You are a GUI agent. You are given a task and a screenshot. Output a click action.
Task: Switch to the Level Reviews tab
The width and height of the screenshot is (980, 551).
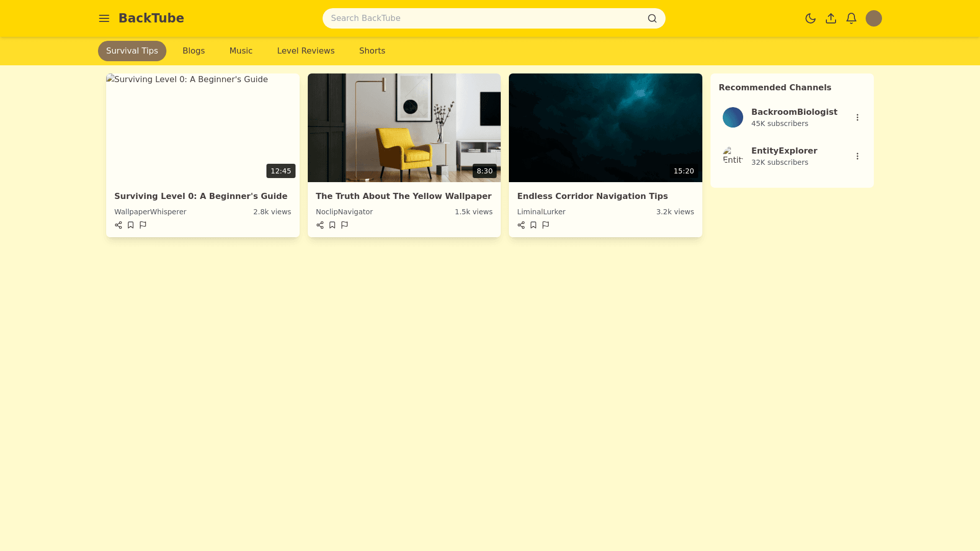click(x=306, y=51)
